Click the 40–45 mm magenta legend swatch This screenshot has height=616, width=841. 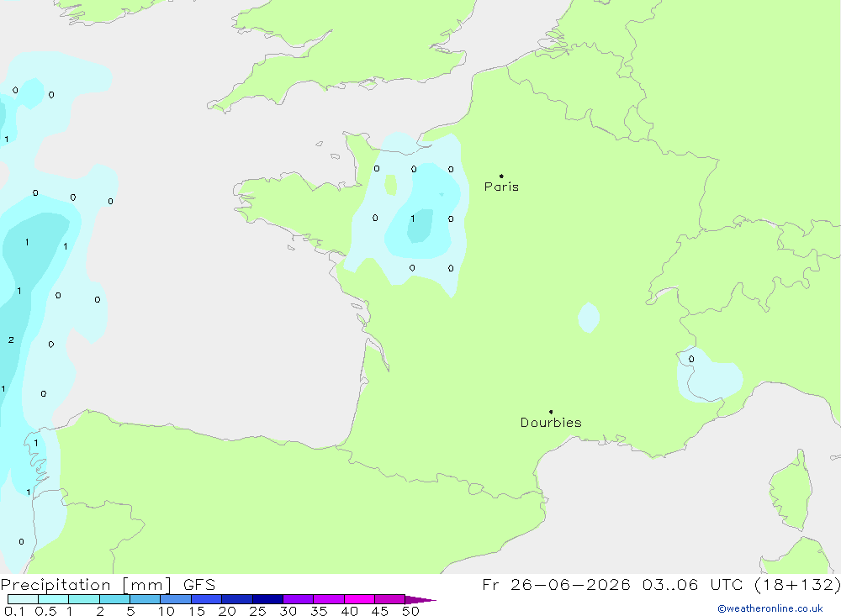click(359, 599)
